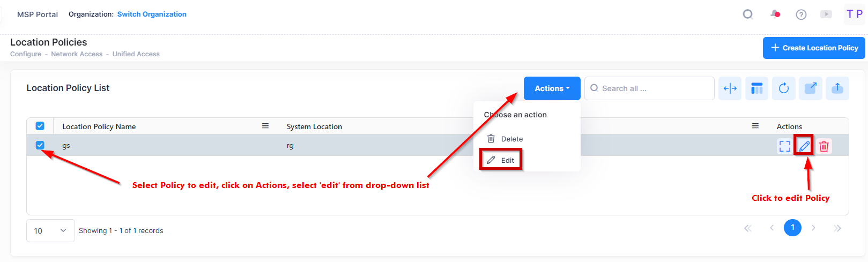Screen dimensions: 868x262
Task: Click the column width fit icon
Action: click(x=730, y=88)
